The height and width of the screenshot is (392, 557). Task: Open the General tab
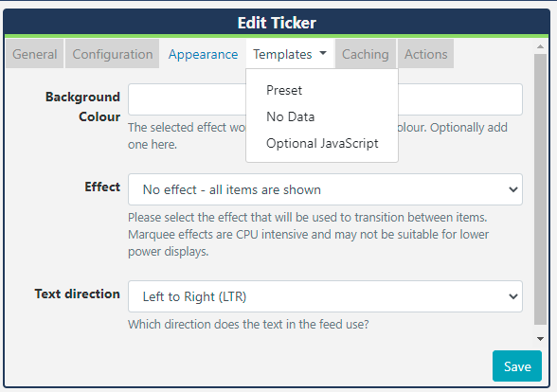coord(35,54)
